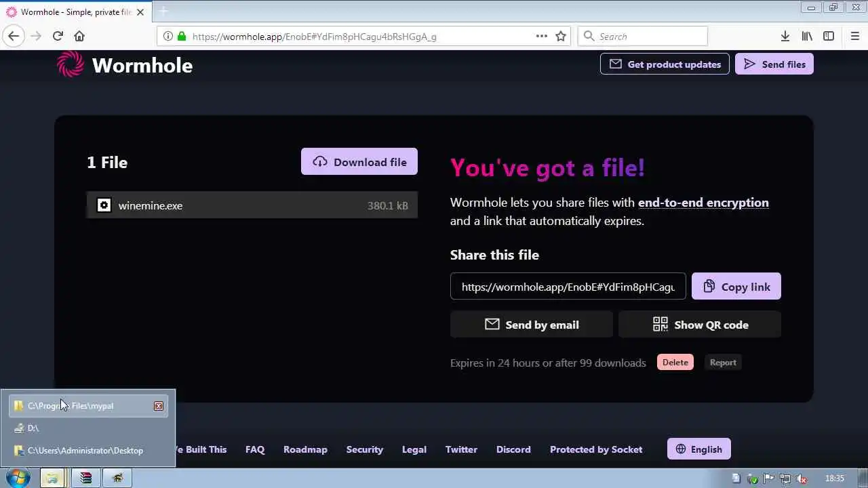Image resolution: width=868 pixels, height=488 pixels.
Task: Close the C:\Program Files\mypal preview window
Action: pos(159,406)
